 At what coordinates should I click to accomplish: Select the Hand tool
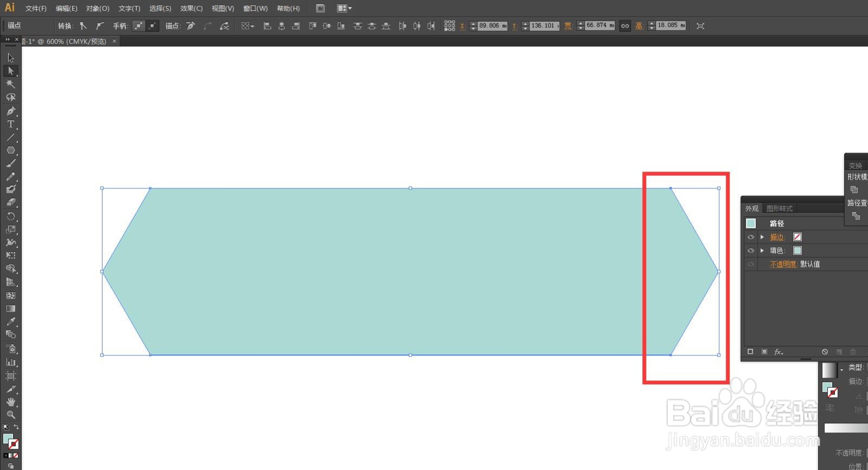point(10,402)
